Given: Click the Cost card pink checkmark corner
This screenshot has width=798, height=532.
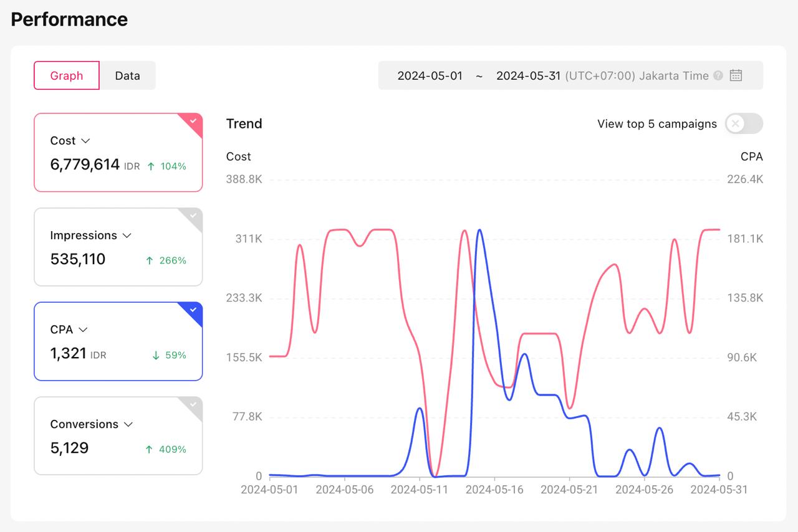Looking at the screenshot, I should click(x=194, y=121).
